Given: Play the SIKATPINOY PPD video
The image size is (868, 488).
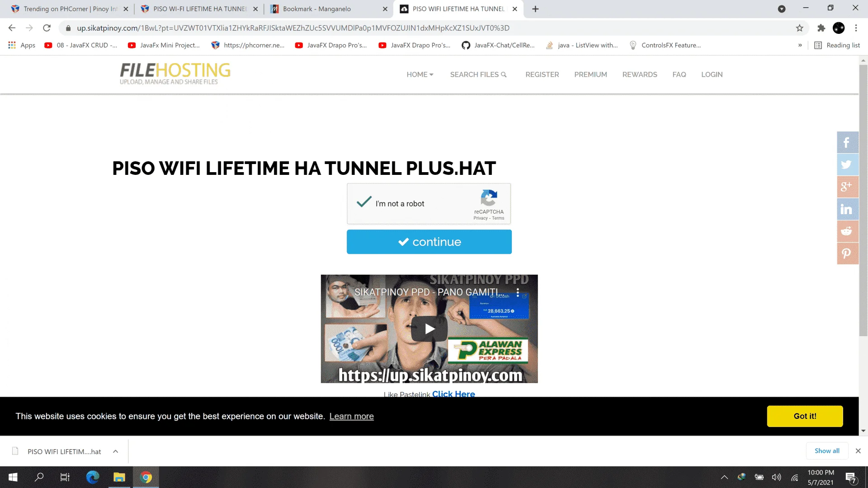Looking at the screenshot, I should point(429,328).
